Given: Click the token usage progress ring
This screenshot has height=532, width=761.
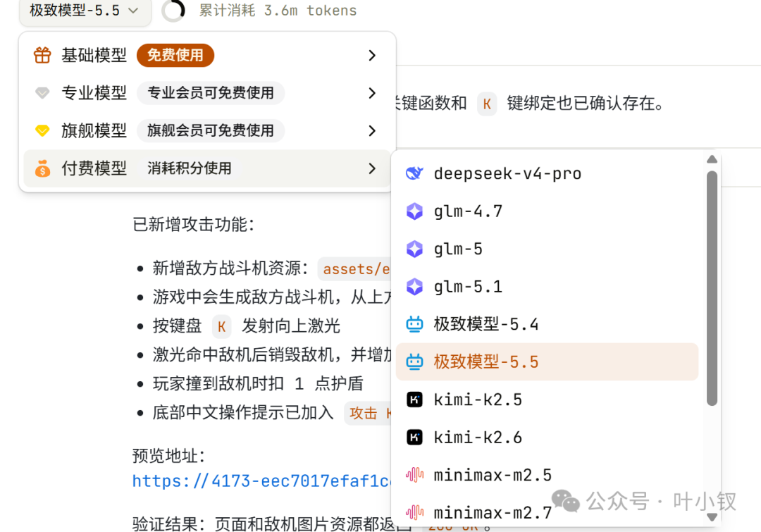Looking at the screenshot, I should (173, 10).
